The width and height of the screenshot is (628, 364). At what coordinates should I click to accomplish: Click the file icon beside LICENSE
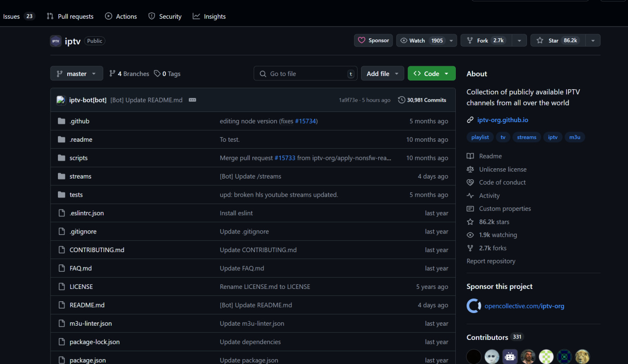click(x=61, y=287)
